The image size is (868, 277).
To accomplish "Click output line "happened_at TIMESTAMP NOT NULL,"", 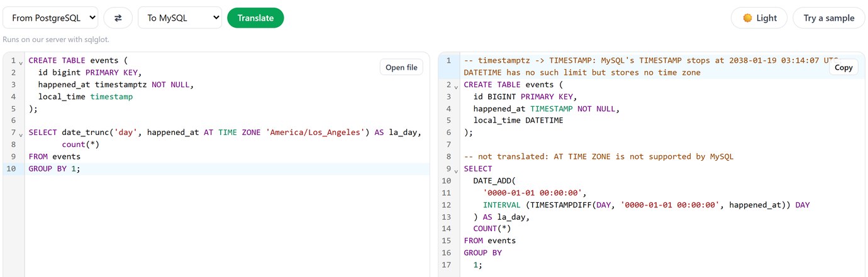I will pyautogui.click(x=547, y=109).
